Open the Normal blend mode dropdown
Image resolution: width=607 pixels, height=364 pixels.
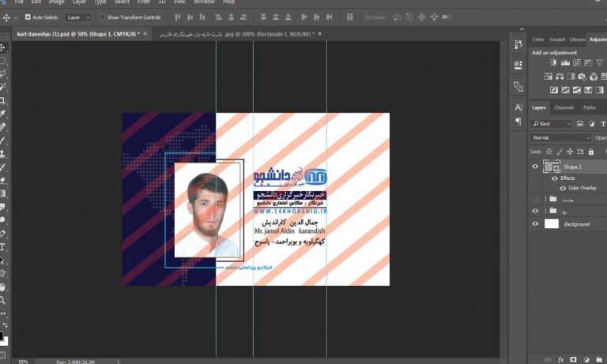(x=560, y=137)
